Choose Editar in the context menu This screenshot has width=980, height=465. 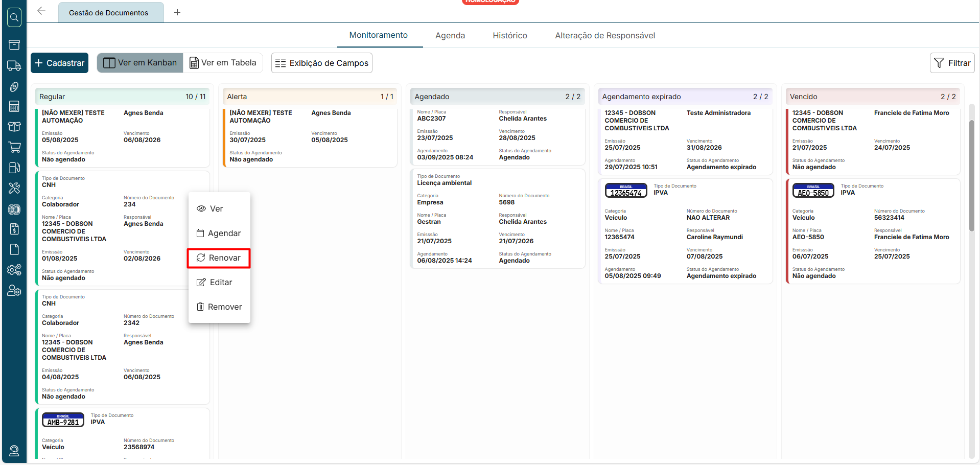[x=219, y=282]
